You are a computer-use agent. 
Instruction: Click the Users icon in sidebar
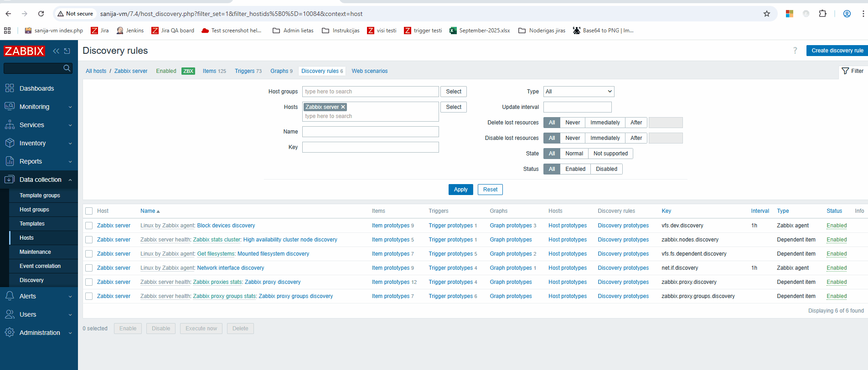[x=10, y=314]
